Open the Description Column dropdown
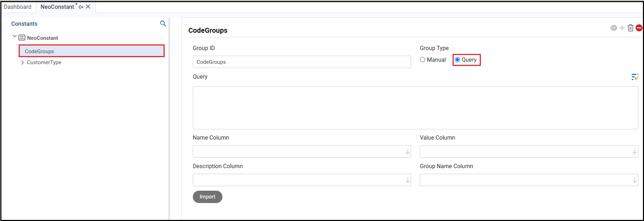The image size is (644, 221). [x=407, y=180]
